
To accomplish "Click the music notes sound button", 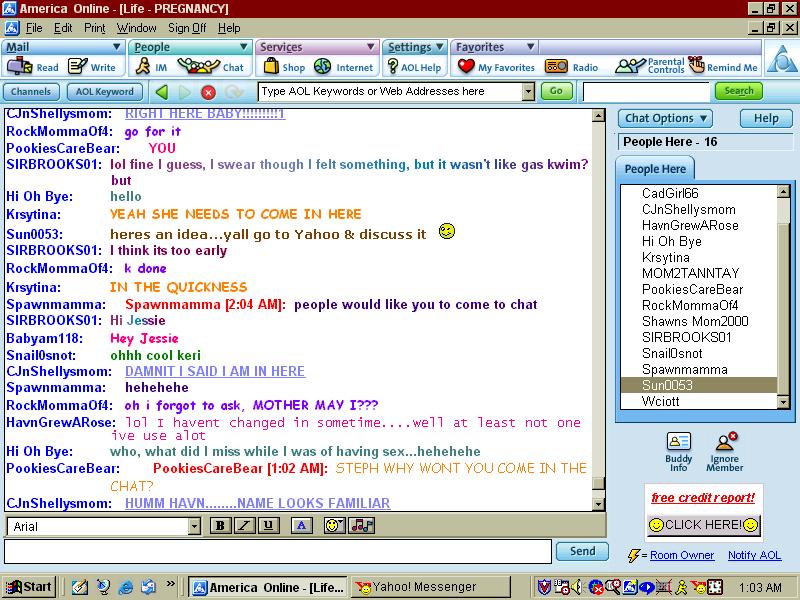I will tap(362, 526).
